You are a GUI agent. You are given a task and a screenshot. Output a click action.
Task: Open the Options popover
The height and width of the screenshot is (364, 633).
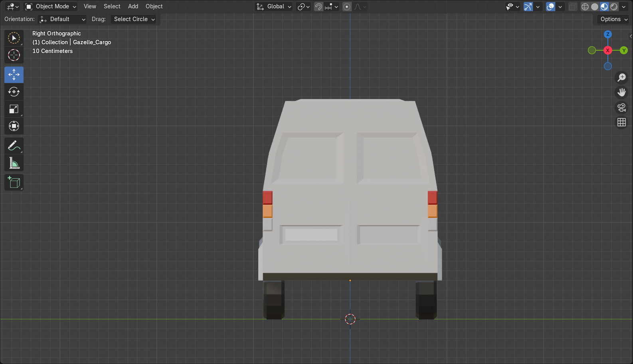[613, 19]
